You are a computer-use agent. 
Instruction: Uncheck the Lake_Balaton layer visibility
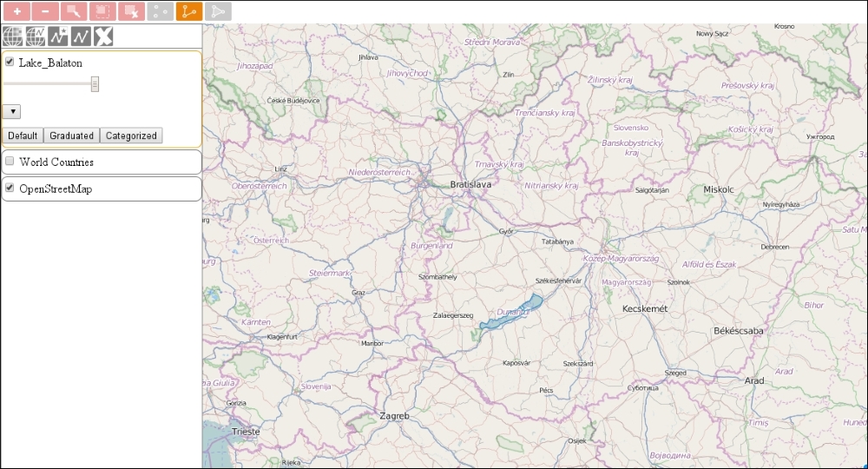pos(10,62)
